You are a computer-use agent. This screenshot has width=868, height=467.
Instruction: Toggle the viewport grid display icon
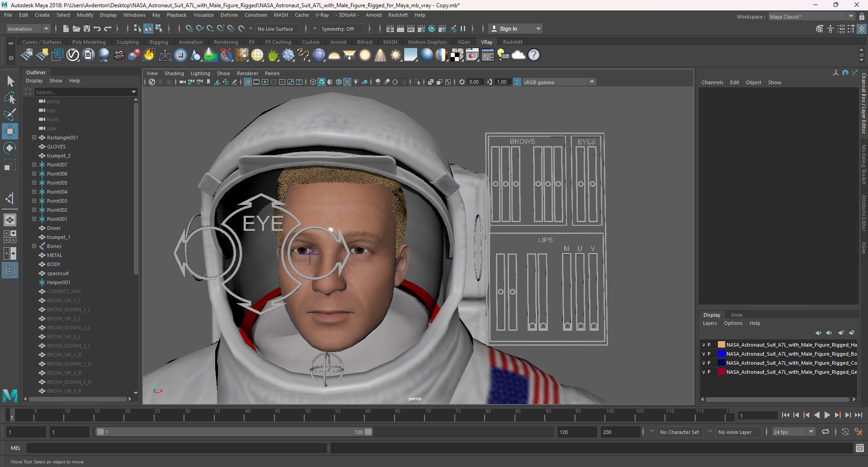pos(247,82)
